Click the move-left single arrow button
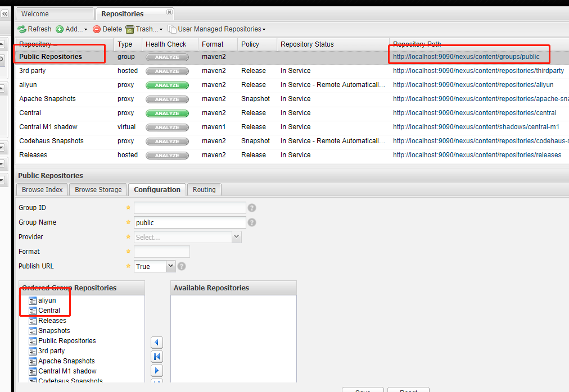This screenshot has width=569, height=392. pos(157,343)
